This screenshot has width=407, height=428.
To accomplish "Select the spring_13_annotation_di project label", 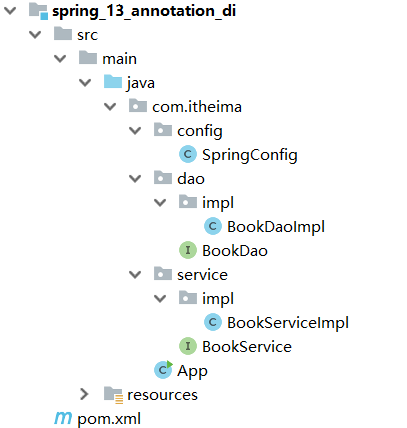I will click(144, 11).
